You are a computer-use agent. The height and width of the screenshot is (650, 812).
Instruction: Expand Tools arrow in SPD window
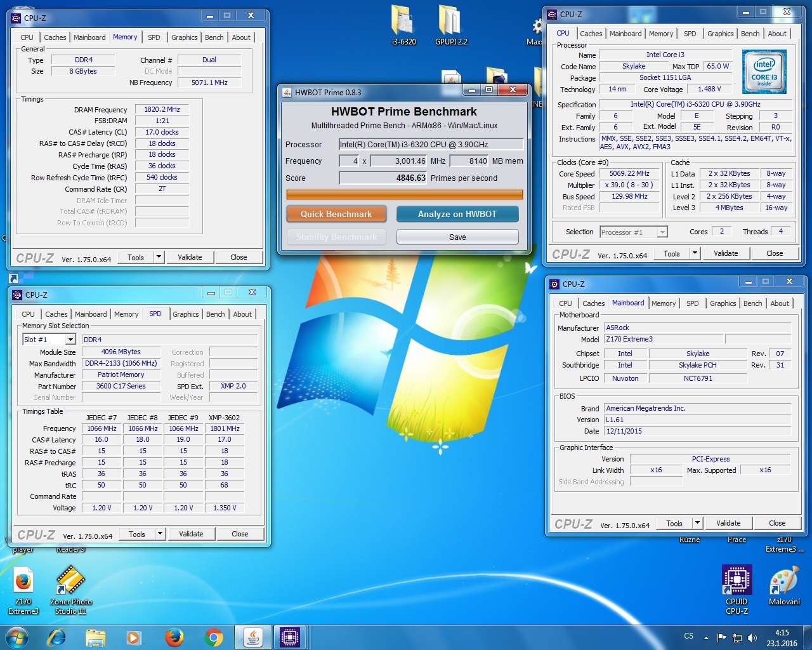(x=160, y=534)
